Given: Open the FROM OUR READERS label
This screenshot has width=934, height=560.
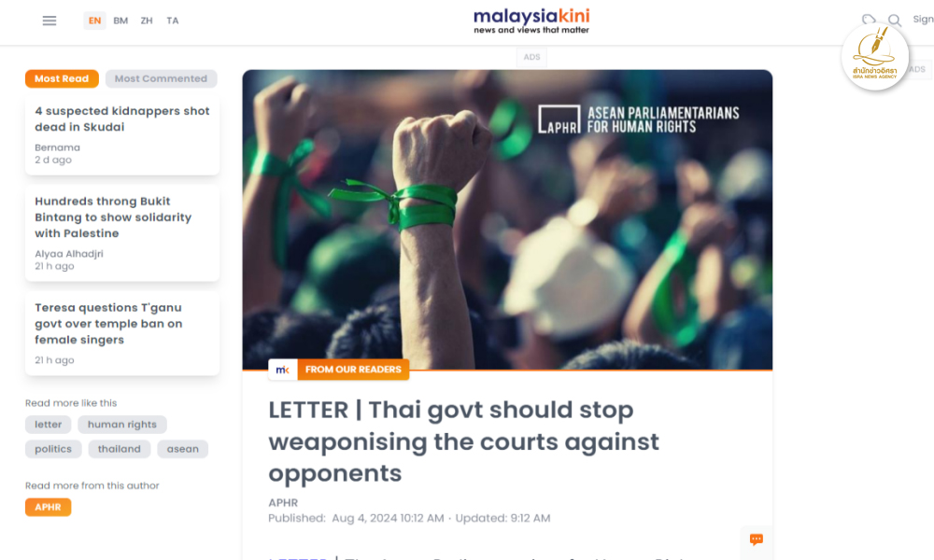Looking at the screenshot, I should tap(353, 370).
